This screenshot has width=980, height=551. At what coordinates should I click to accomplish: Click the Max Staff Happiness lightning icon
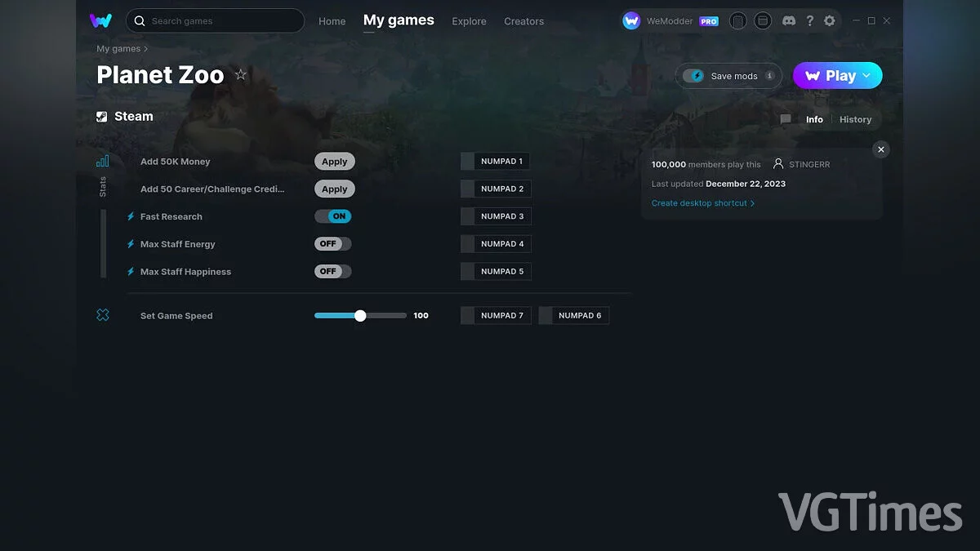131,272
